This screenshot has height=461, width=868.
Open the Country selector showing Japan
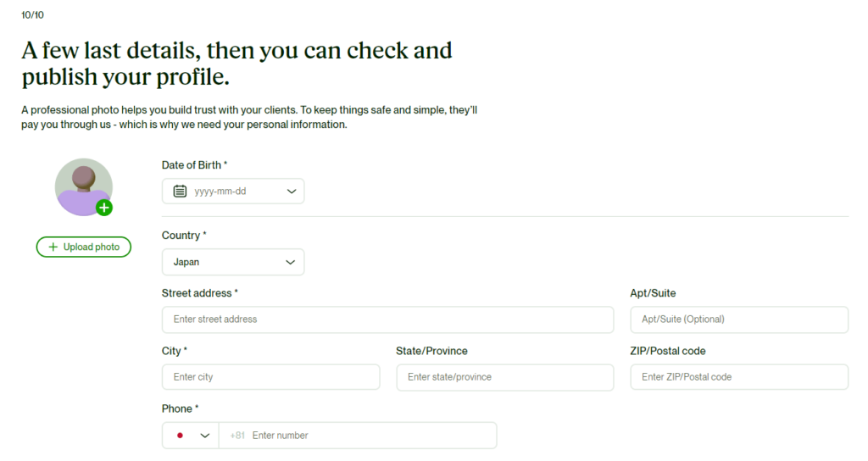pyautogui.click(x=233, y=263)
